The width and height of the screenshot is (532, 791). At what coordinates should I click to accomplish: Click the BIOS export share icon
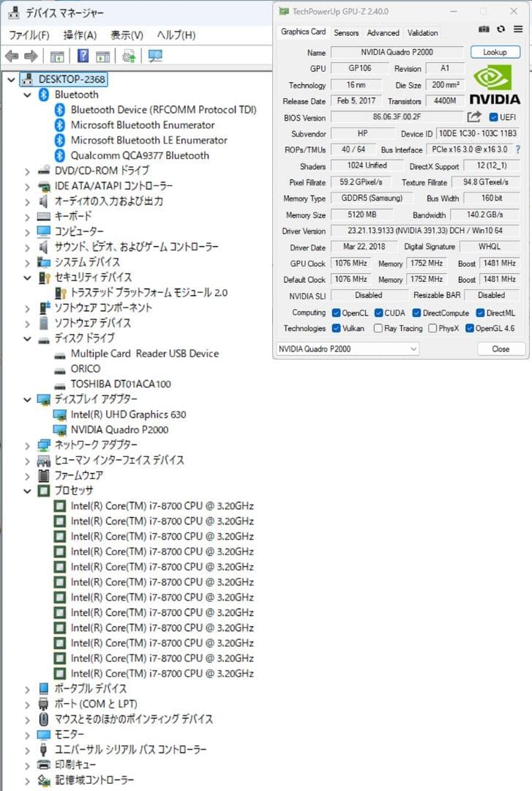(x=474, y=117)
